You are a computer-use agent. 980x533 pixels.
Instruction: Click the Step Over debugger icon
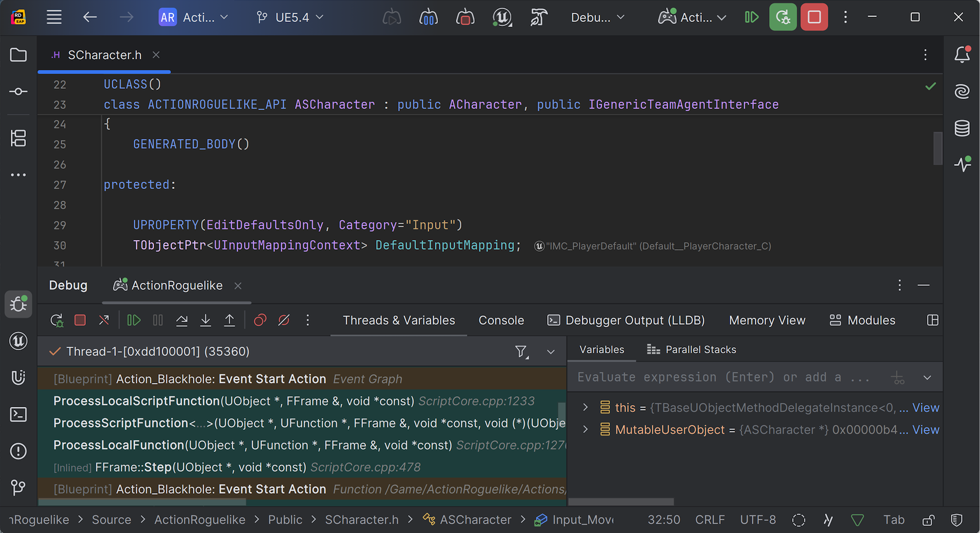tap(182, 321)
